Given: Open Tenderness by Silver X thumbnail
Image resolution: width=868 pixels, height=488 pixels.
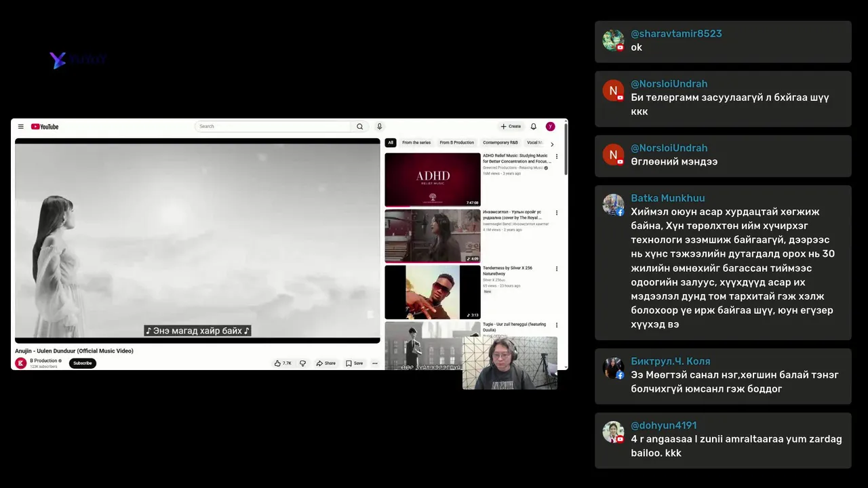Looking at the screenshot, I should [x=433, y=292].
